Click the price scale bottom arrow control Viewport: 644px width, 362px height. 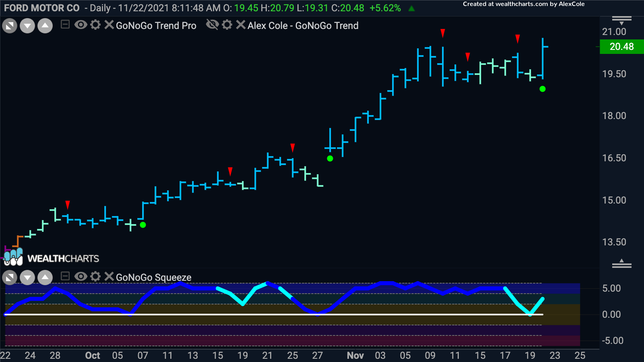click(x=622, y=263)
